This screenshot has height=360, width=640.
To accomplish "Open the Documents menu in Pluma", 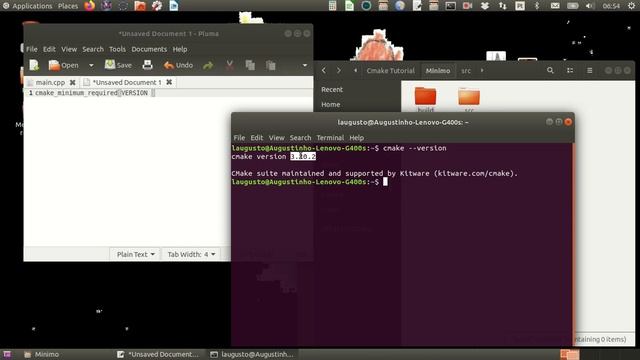I will (x=149, y=49).
